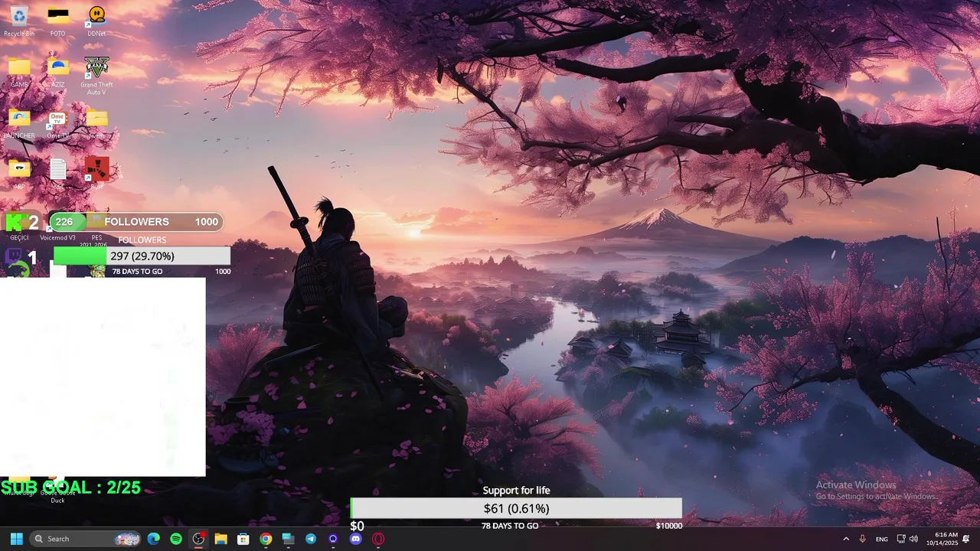Click the purple Twitch logo counter
Image resolution: width=980 pixels, height=551 pixels.
tap(21, 258)
